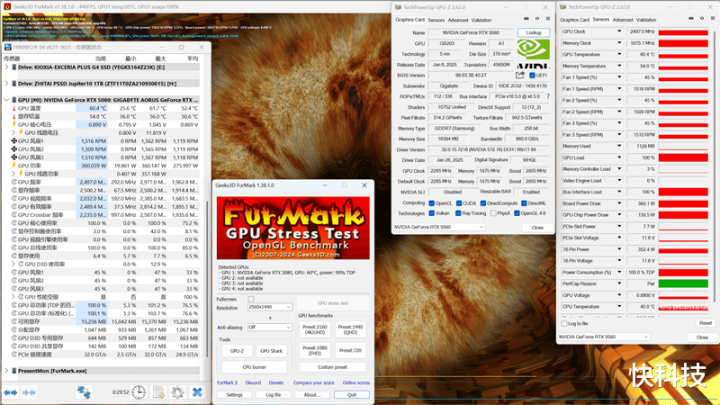The width and height of the screenshot is (720, 405).
Task: Open HWiNFO sensor settings gear icon
Action: [177, 392]
